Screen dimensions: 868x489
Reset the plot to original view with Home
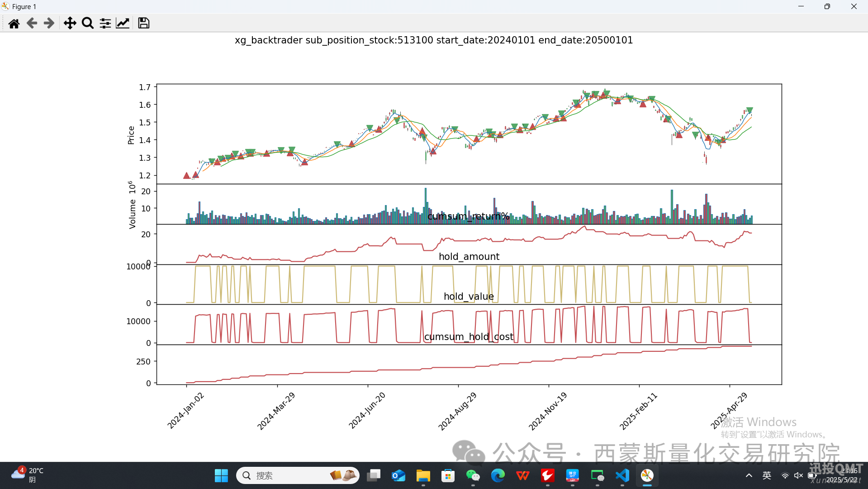tap(14, 23)
